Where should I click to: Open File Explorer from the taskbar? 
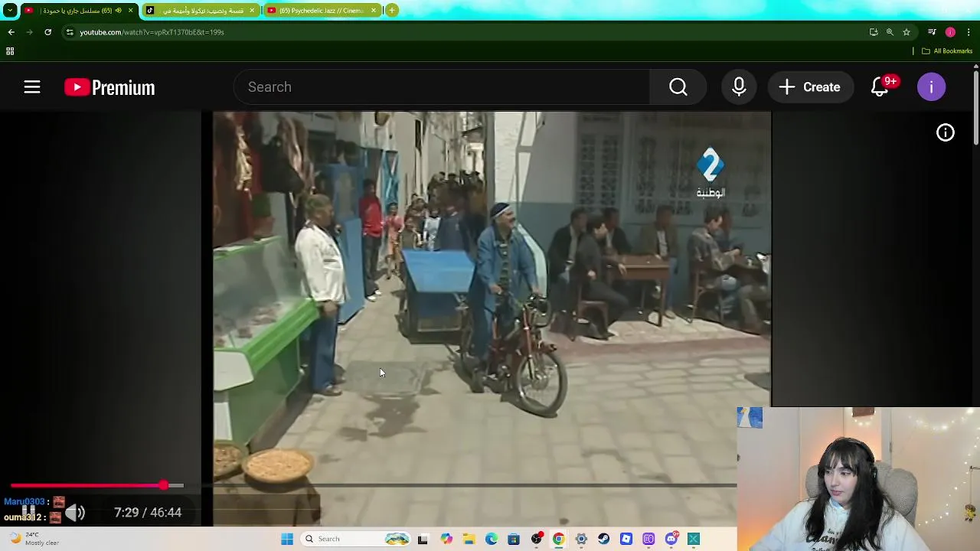[x=469, y=539]
